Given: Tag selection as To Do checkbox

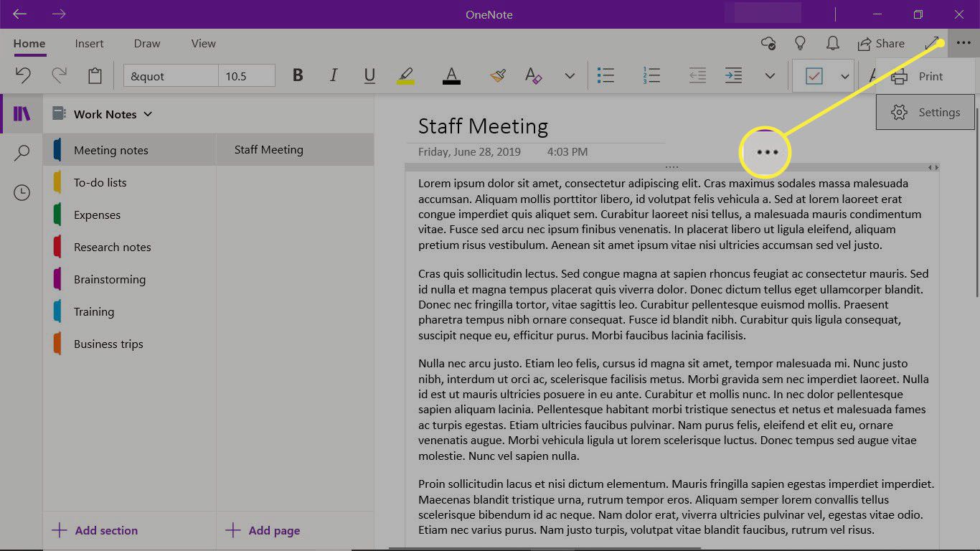Looking at the screenshot, I should 814,76.
